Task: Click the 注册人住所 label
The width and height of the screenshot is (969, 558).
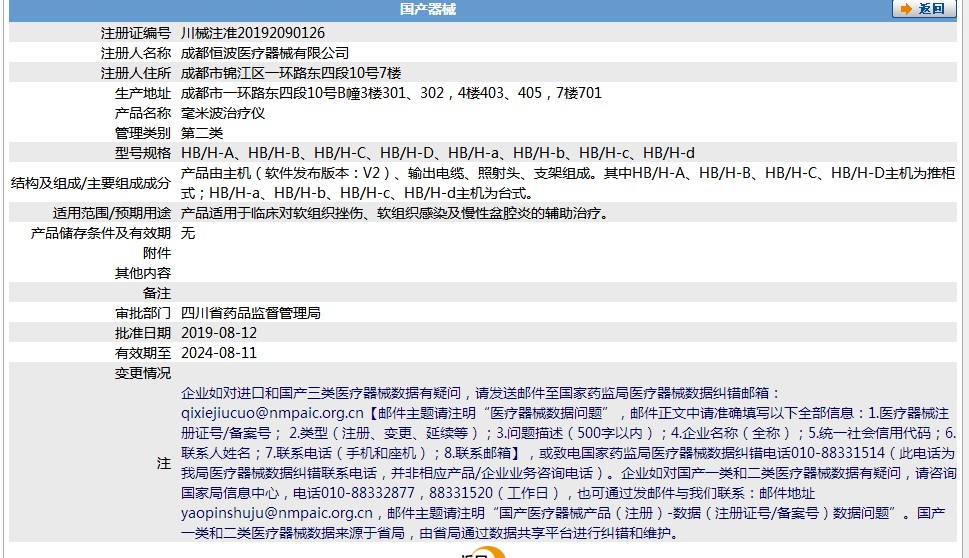Action: point(136,73)
